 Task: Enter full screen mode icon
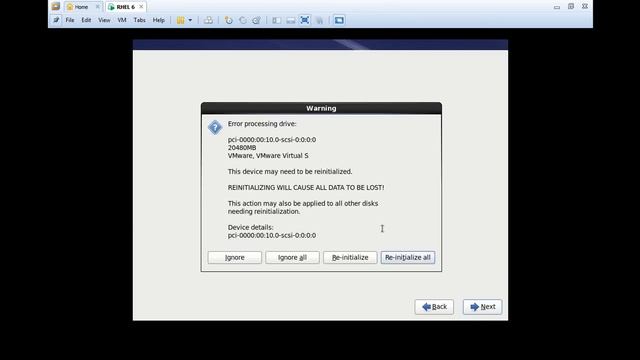[304, 20]
